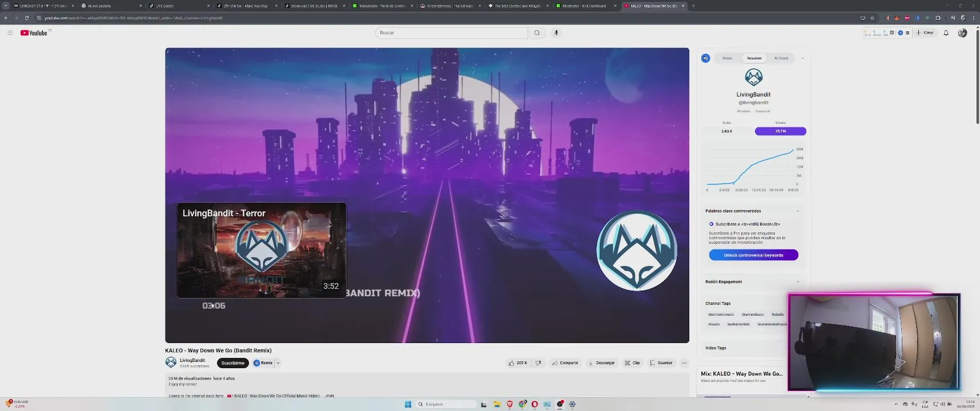Viewport: 980px width, 411px height.
Task: Click the address bar URL
Action: point(133,18)
